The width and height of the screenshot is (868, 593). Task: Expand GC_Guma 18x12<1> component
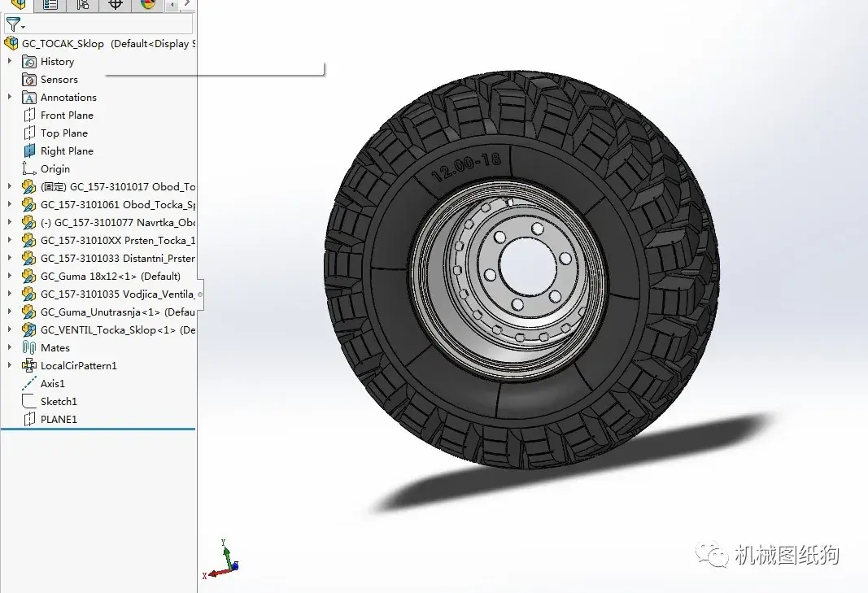(10, 276)
